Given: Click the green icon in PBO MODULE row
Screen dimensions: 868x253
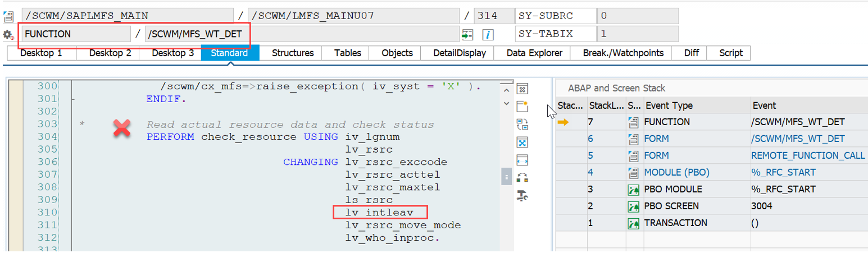Looking at the screenshot, I should [x=633, y=189].
